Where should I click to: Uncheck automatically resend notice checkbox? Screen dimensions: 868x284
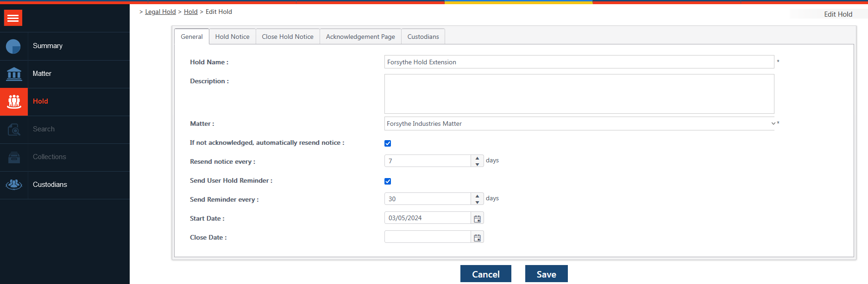pos(388,143)
